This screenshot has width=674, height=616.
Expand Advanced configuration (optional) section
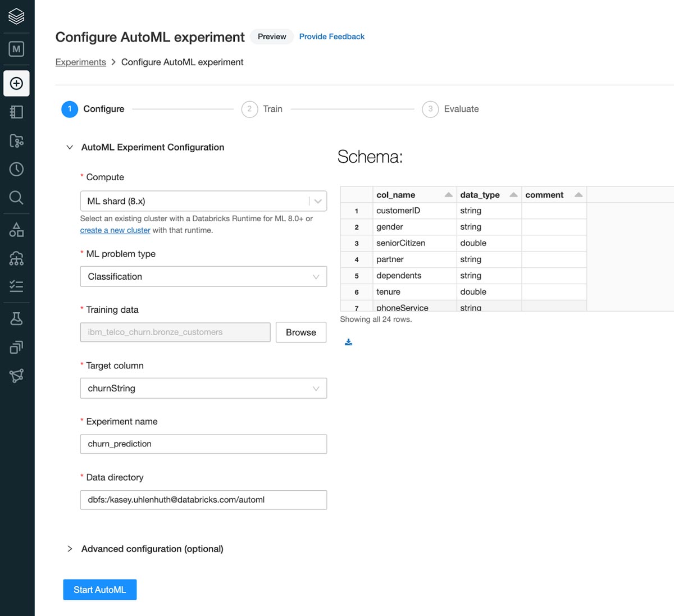point(152,549)
